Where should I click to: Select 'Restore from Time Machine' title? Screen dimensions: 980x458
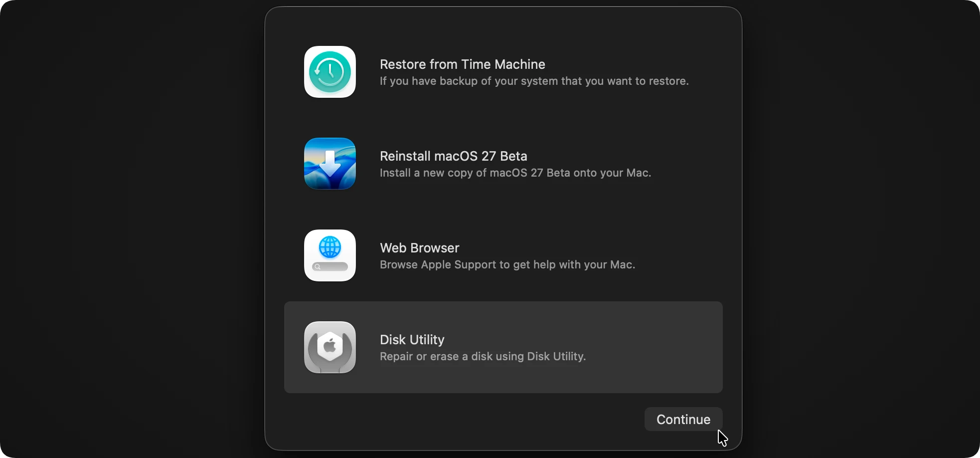point(462,64)
